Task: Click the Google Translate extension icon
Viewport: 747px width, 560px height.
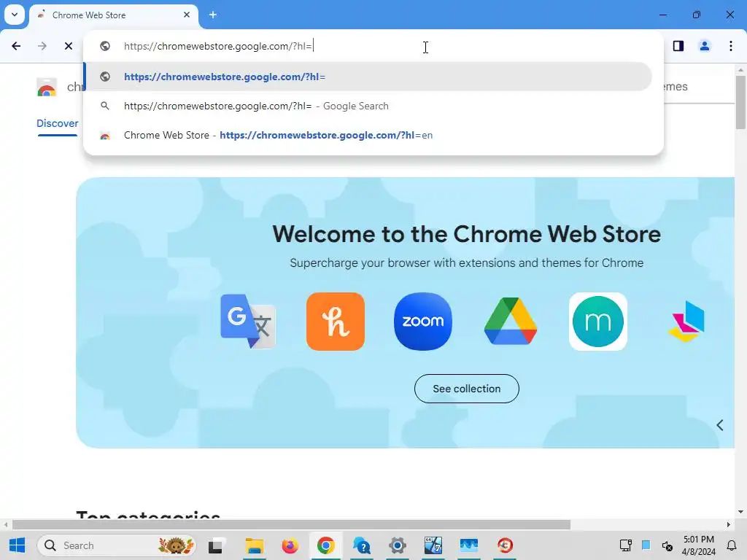Action: click(x=248, y=322)
